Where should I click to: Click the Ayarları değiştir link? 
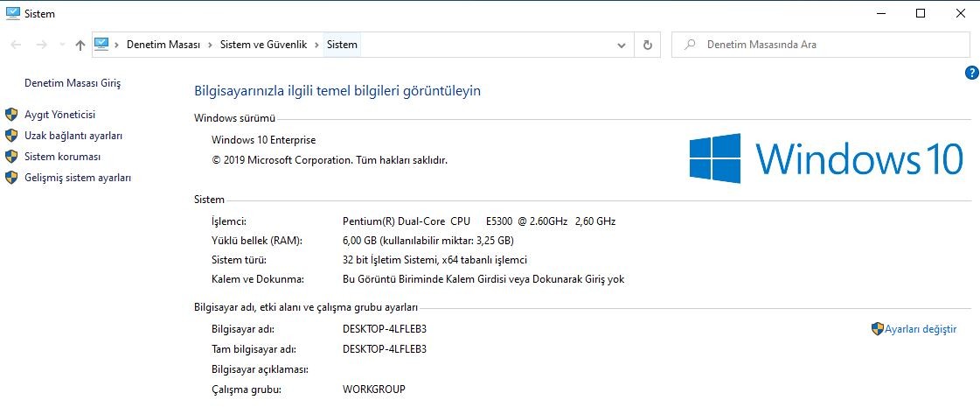coord(921,329)
